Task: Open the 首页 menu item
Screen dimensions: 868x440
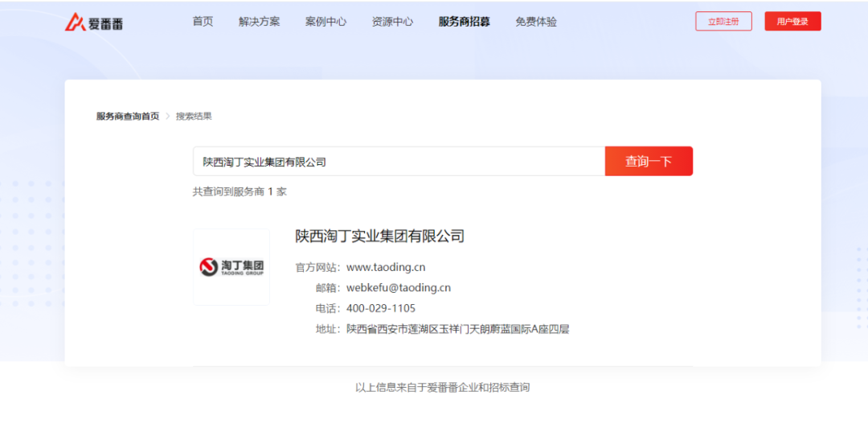Action: [x=203, y=22]
